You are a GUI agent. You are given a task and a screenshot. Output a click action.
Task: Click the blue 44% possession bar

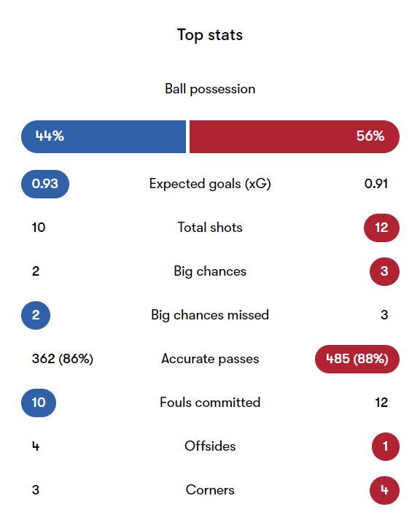[104, 136]
